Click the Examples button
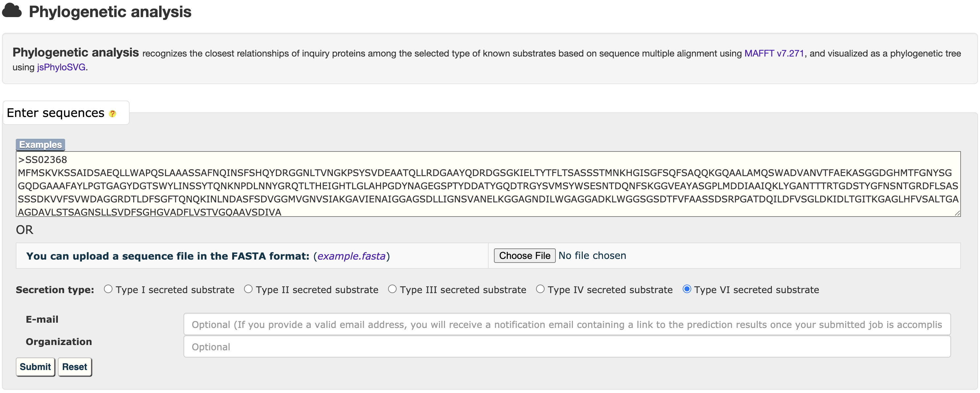This screenshot has width=980, height=393. click(40, 145)
